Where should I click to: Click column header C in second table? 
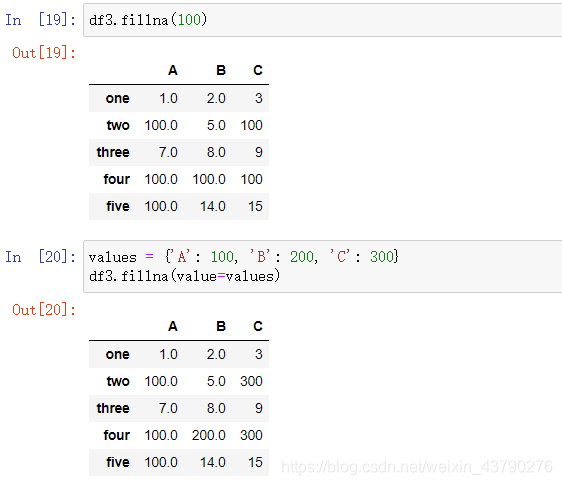258,326
